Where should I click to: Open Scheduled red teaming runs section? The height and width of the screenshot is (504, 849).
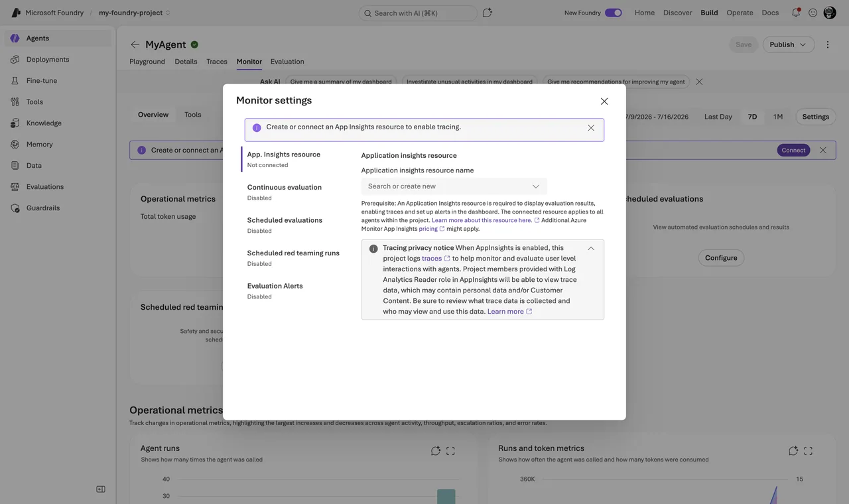pos(293,257)
